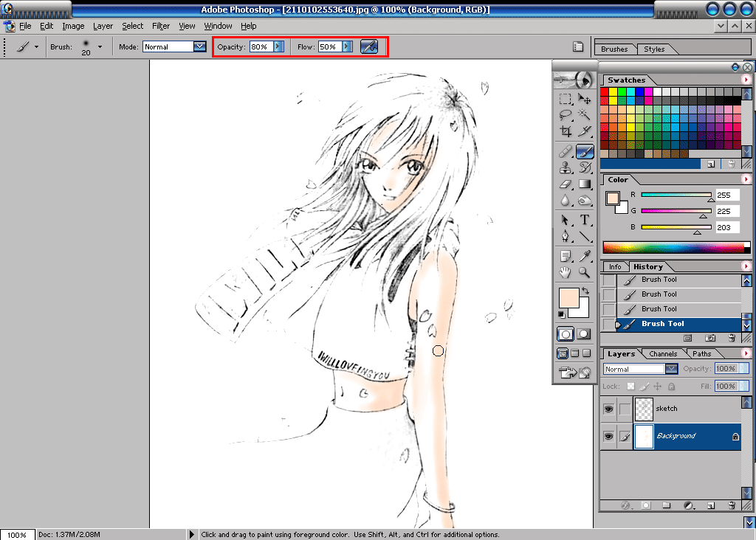The width and height of the screenshot is (756, 540).
Task: Reset default foreground and background colors
Action: 561,314
